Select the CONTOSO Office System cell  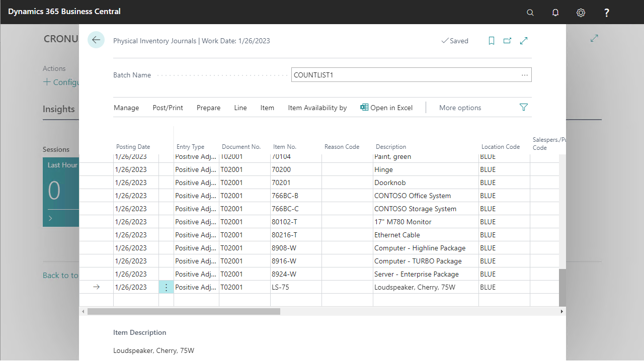[x=426, y=196]
